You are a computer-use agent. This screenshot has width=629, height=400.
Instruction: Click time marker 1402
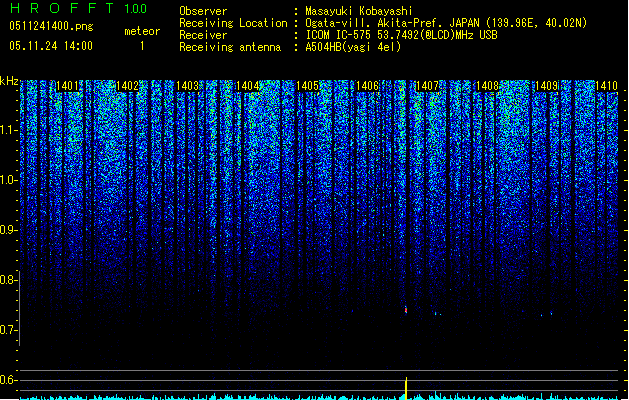point(127,86)
